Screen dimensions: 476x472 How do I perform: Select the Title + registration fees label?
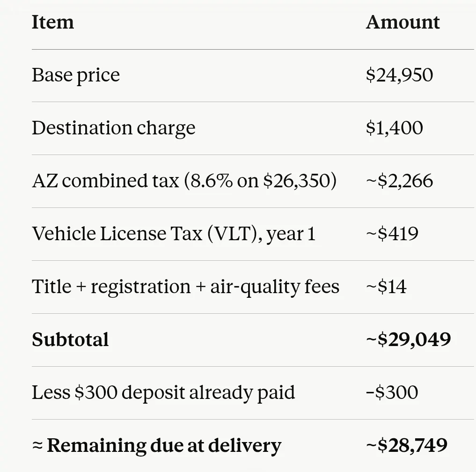tap(185, 287)
